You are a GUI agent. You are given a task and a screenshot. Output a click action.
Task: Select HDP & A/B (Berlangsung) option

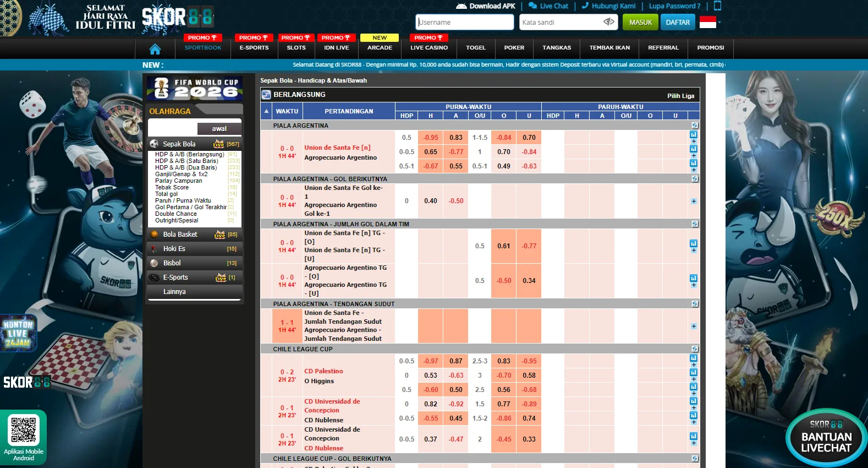click(x=189, y=154)
